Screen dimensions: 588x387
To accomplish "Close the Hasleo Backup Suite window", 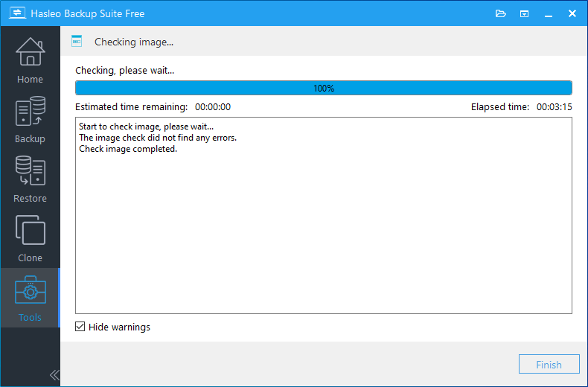I will click(x=572, y=13).
